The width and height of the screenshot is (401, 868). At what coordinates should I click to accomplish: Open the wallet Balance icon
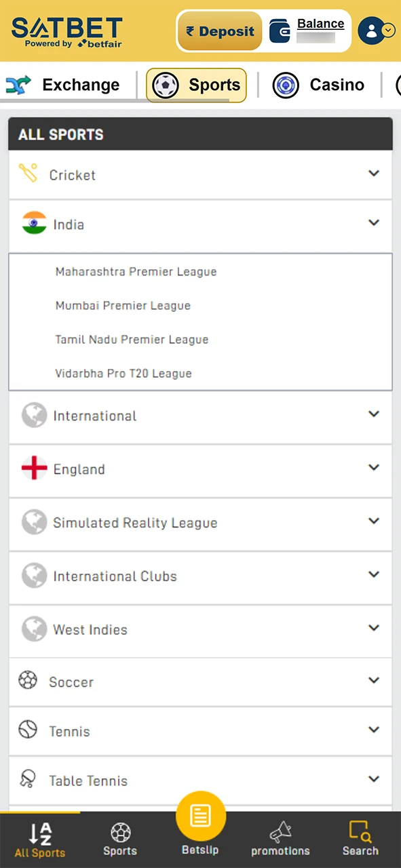[x=280, y=30]
